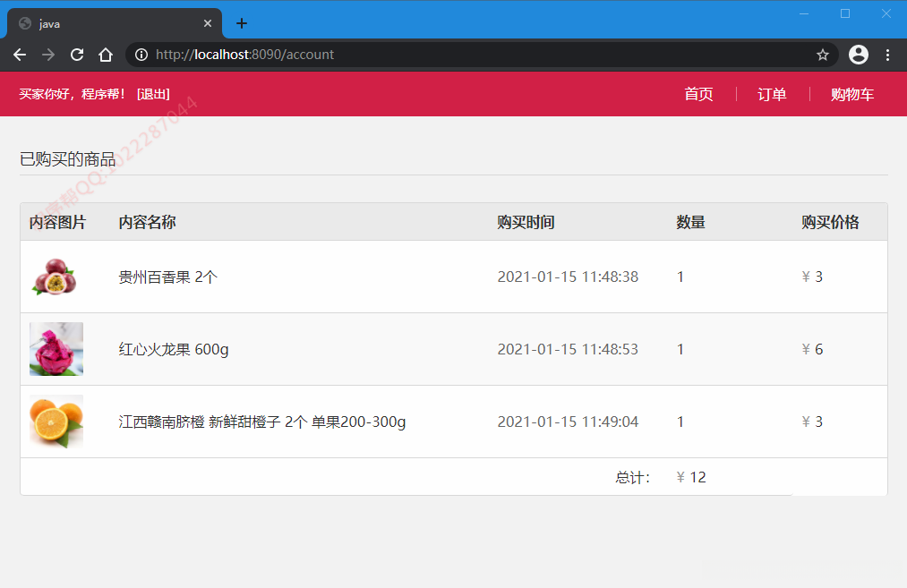Open the browser home page icon
This screenshot has width=907, height=588.
coord(106,55)
